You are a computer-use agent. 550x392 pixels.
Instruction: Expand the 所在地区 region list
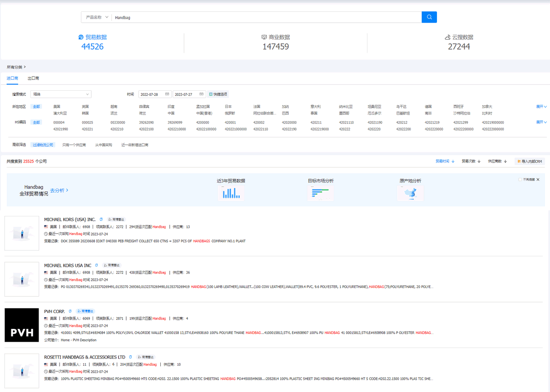[x=541, y=107]
